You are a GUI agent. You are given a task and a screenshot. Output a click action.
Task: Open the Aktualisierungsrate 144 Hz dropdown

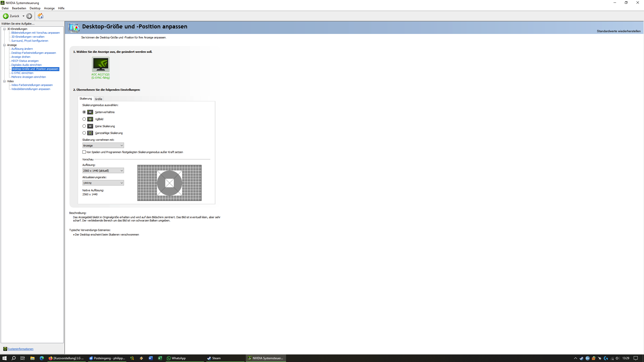pyautogui.click(x=103, y=183)
